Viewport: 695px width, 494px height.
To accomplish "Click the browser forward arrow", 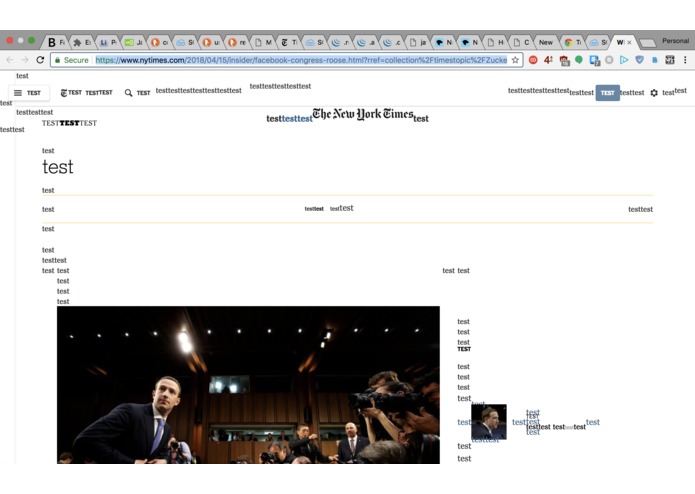I will point(25,60).
